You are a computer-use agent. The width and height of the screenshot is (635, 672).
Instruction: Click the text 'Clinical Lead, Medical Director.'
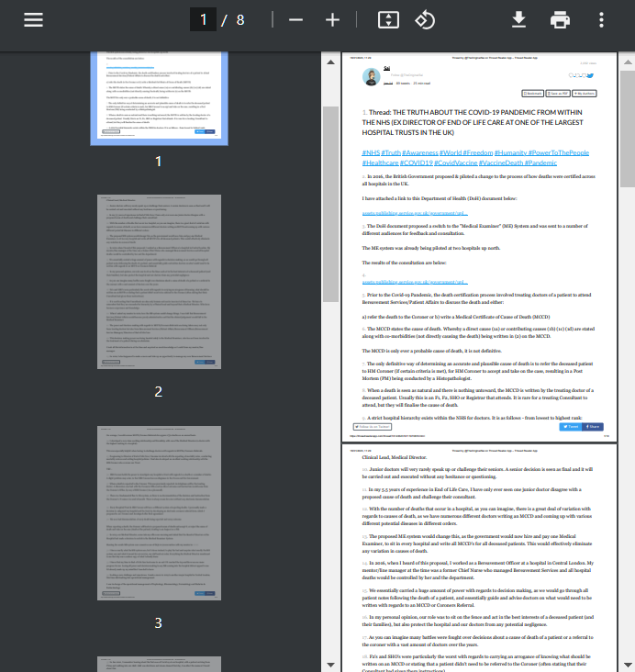point(395,457)
